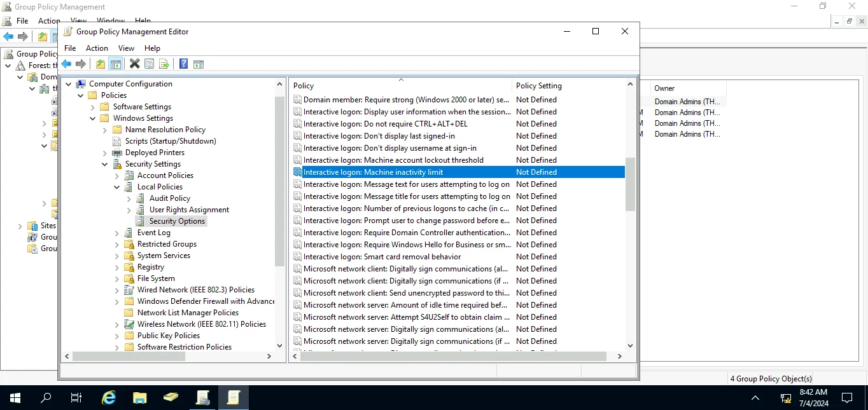The width and height of the screenshot is (868, 410).
Task: Expand the Software Settings node
Action: tap(93, 107)
